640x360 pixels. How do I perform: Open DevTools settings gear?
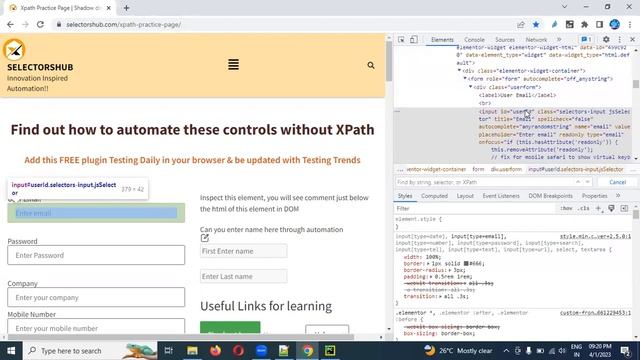(x=606, y=40)
